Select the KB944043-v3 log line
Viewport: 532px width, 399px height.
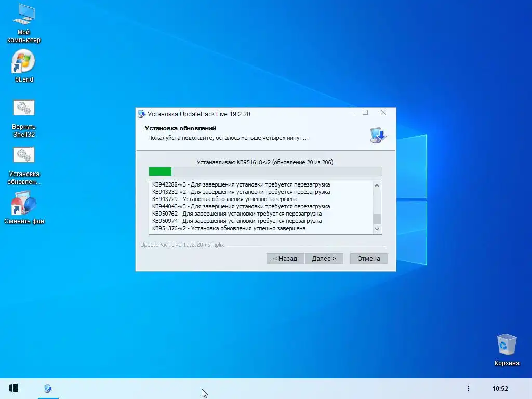241,206
